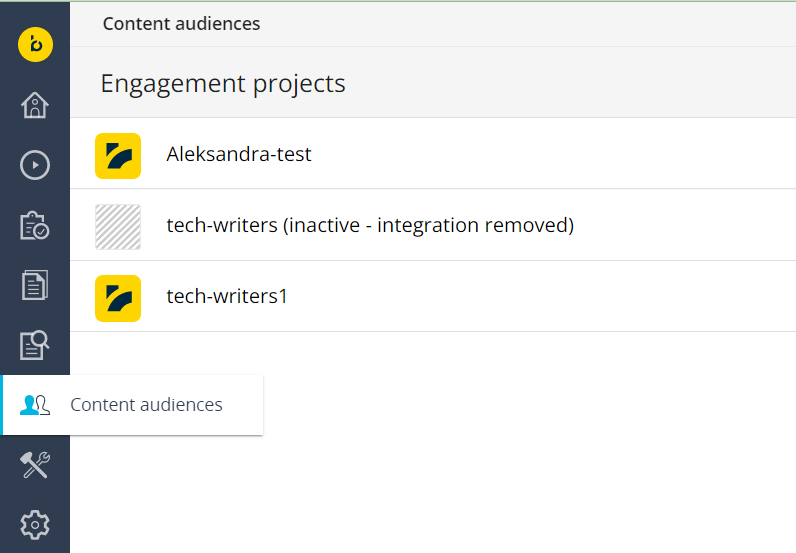Open the play circle sidebar icon
Image resolution: width=796 pixels, height=553 pixels.
35,165
